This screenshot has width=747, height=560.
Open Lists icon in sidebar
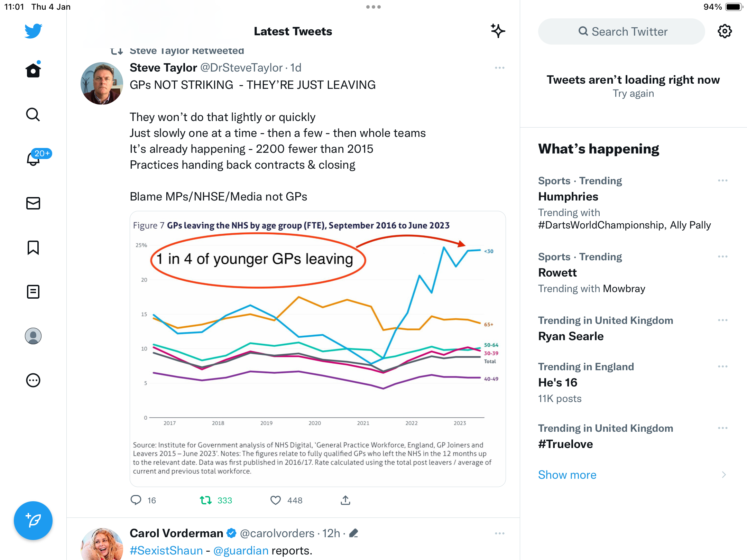pos(33,292)
